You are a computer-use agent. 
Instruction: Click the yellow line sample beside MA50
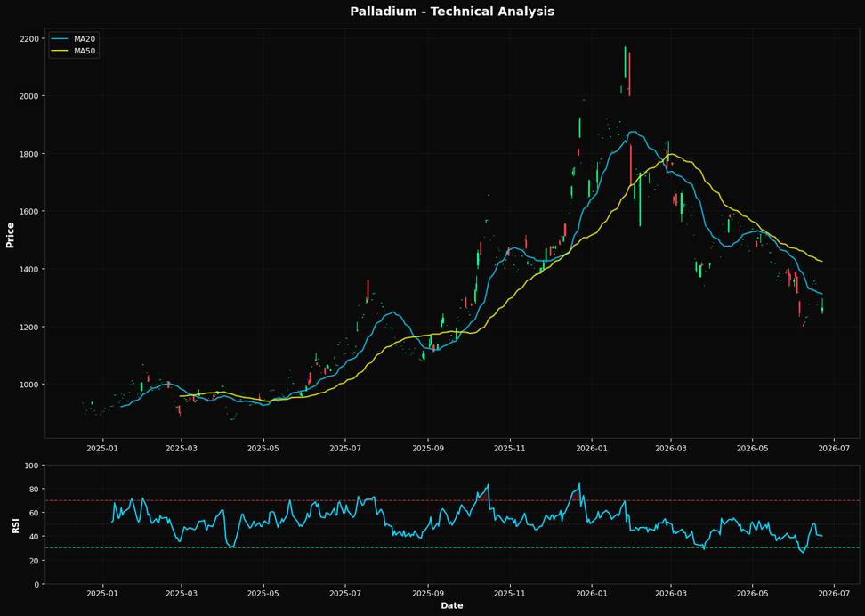click(61, 51)
